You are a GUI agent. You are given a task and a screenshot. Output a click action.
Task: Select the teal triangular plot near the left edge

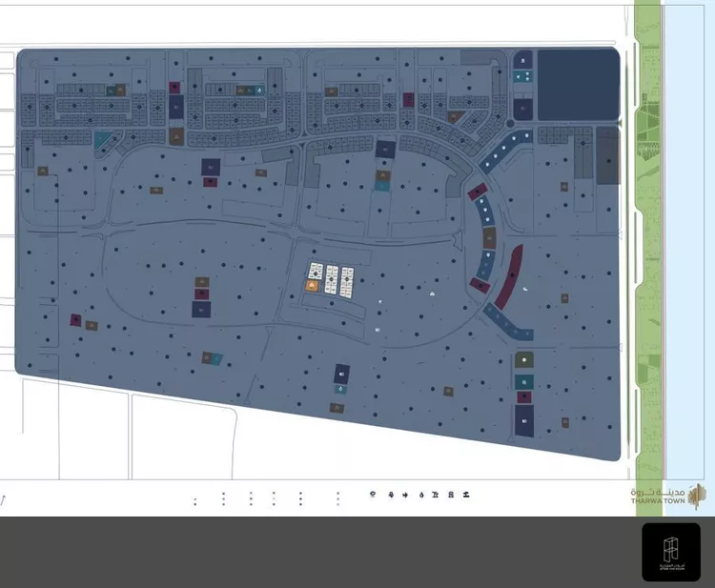tap(102, 139)
